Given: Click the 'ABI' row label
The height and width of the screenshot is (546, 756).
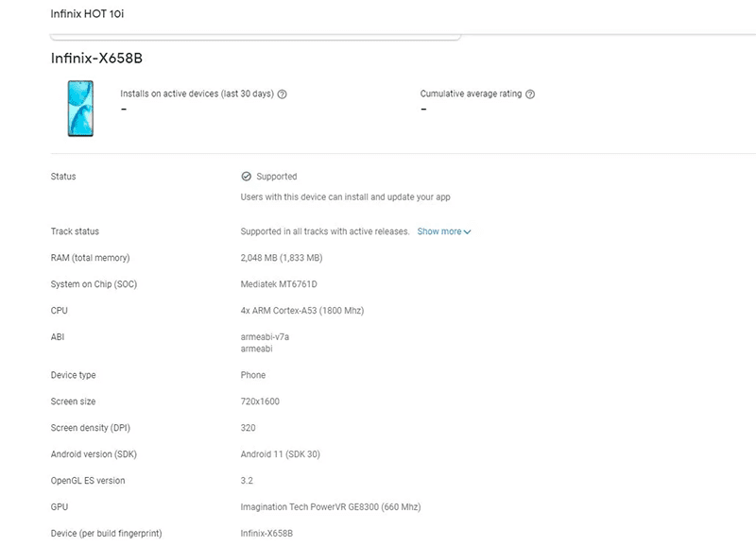Looking at the screenshot, I should click(x=58, y=337).
